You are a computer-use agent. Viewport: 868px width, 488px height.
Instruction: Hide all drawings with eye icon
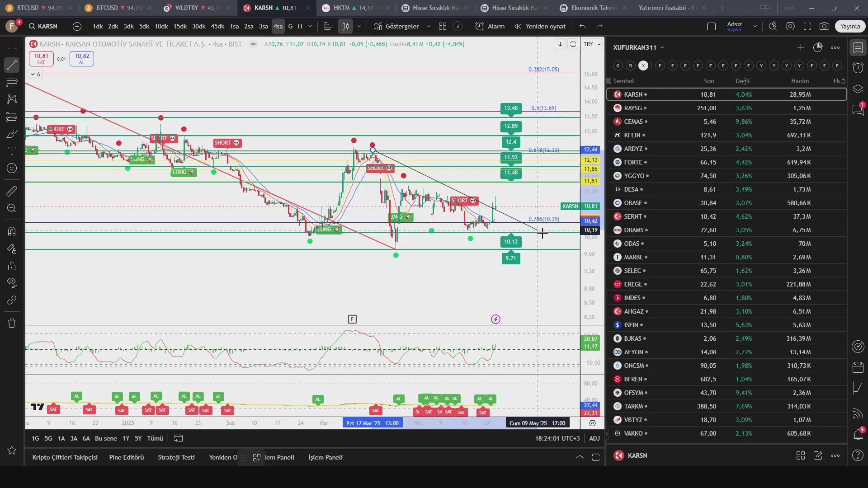pyautogui.click(x=12, y=283)
